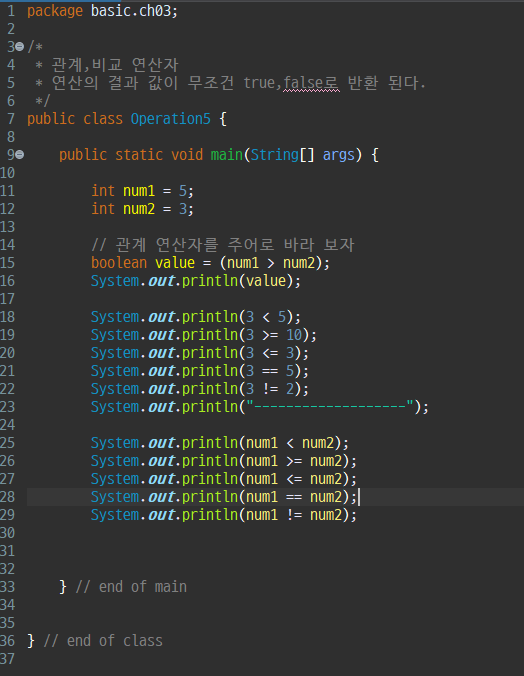Click the 'println(num1 <= num2)' line
Image resolution: width=524 pixels, height=676 pixels.
[224, 479]
